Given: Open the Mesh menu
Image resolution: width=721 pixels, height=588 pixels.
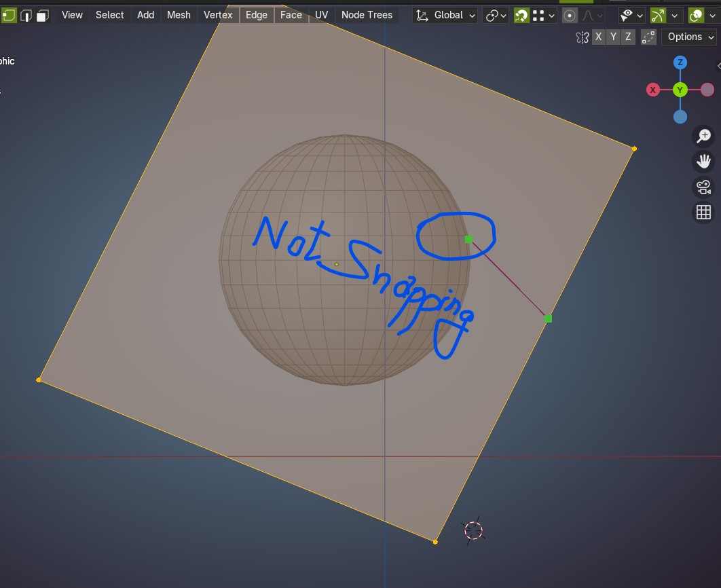Looking at the screenshot, I should coord(179,15).
